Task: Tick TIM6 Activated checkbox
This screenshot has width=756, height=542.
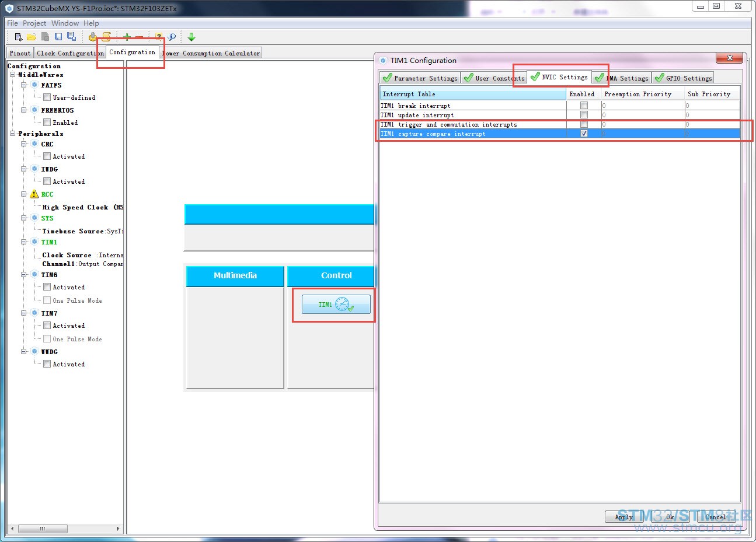Action: (47, 287)
